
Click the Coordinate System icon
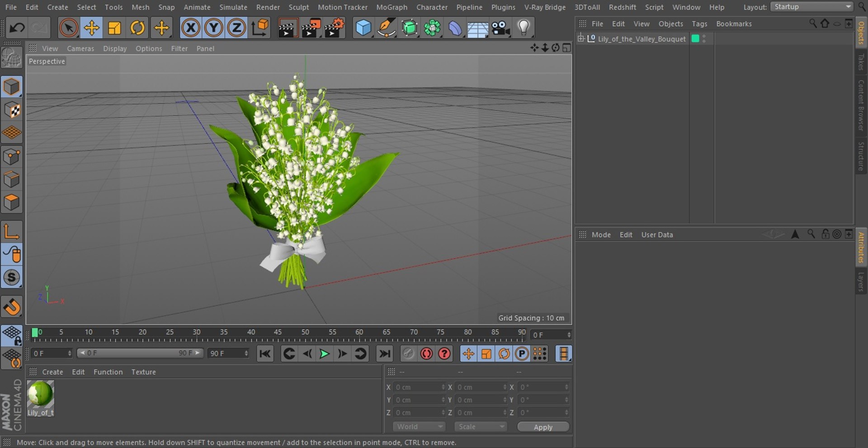(x=260, y=28)
